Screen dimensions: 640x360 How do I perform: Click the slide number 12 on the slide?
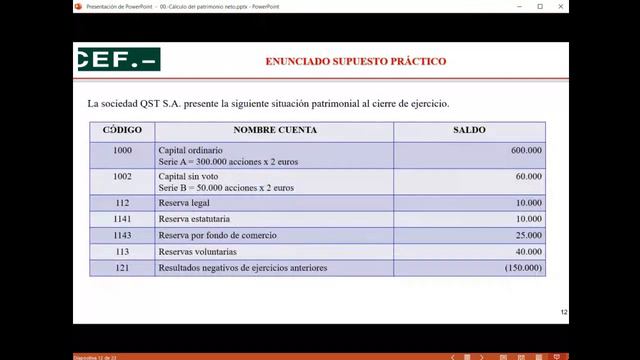pyautogui.click(x=564, y=312)
